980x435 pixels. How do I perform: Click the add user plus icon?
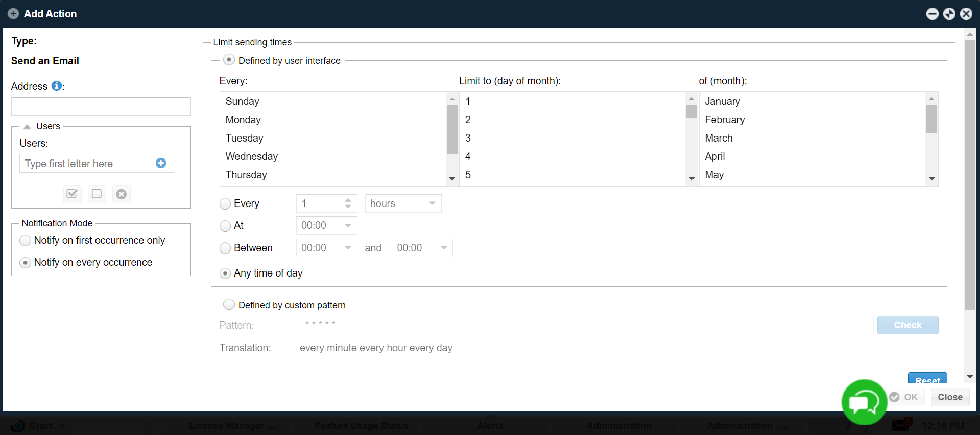(161, 163)
